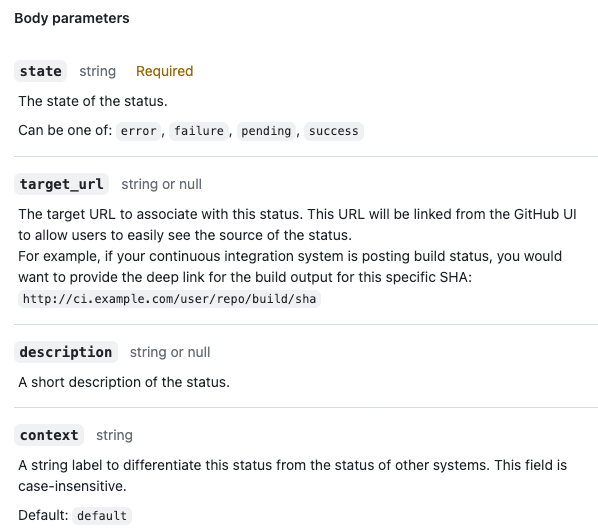Select the success enum value
Image resolution: width=598 pixels, height=529 pixels.
click(x=333, y=131)
